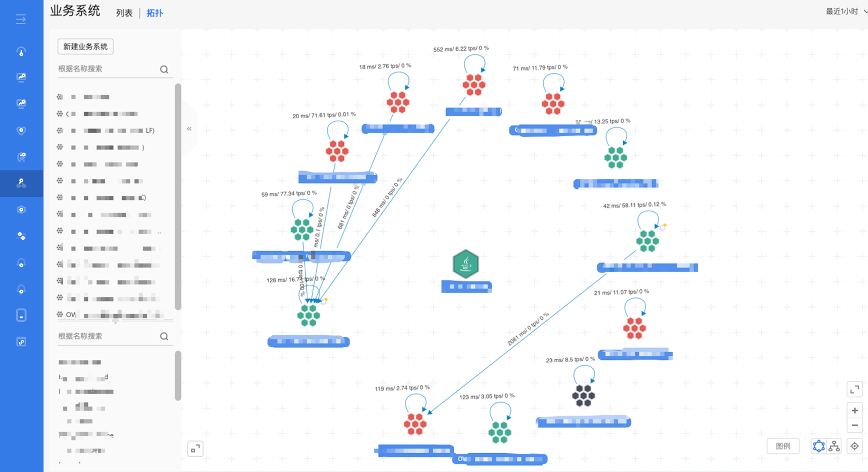868x472 pixels.
Task: Click the dark gray hexagon cluster node
Action: [583, 396]
